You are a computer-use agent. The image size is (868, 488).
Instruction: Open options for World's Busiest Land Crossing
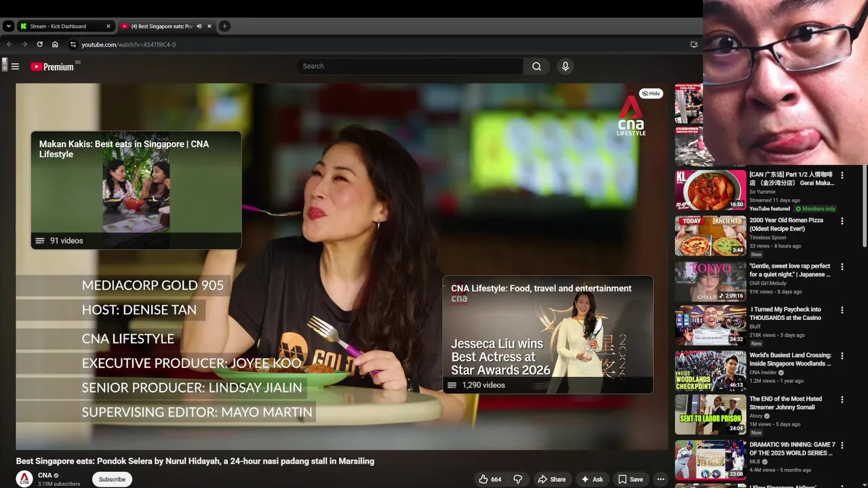pos(842,356)
